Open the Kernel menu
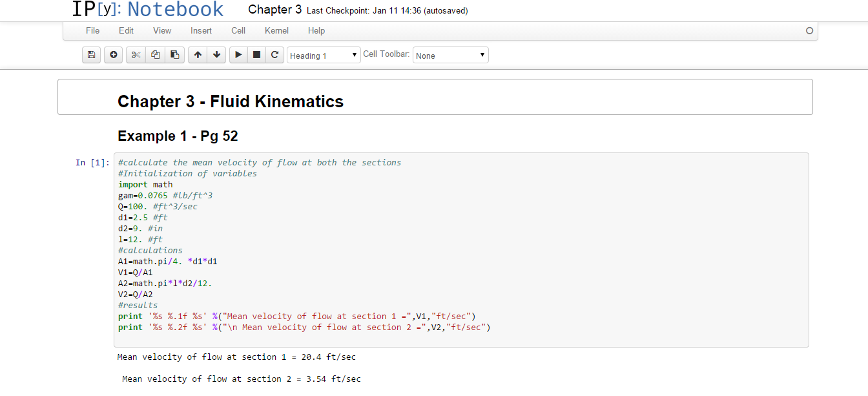 [x=276, y=30]
